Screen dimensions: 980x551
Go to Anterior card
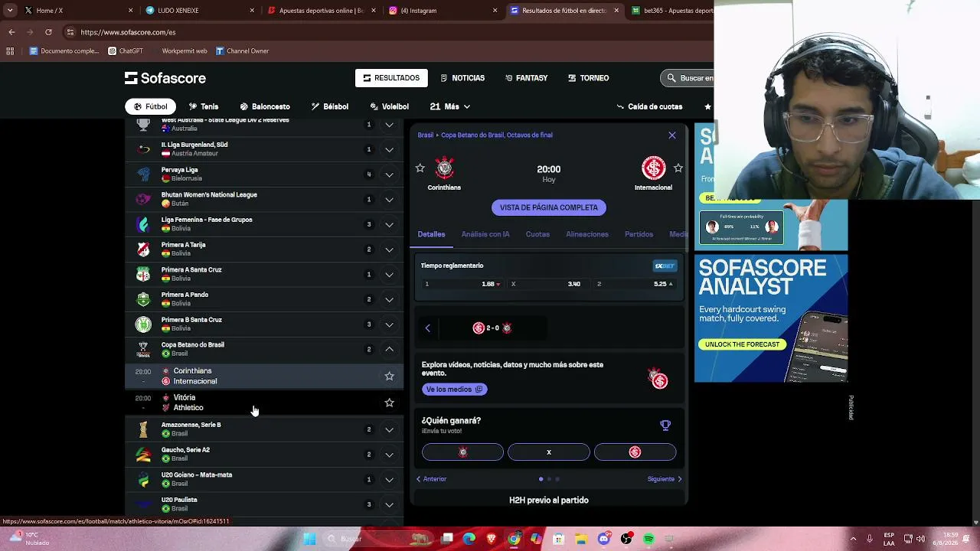[432, 479]
